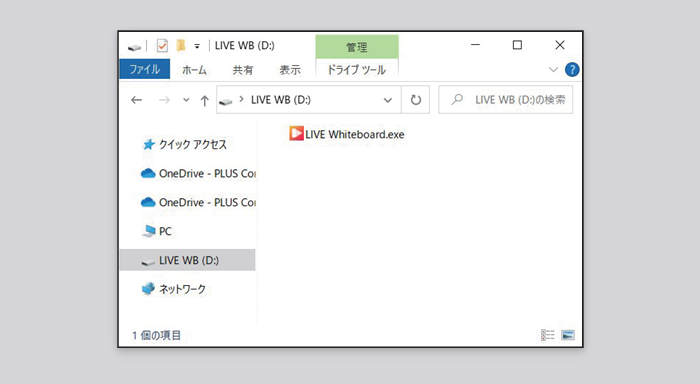Go forward with the right arrow
The height and width of the screenshot is (384, 700).
(x=164, y=100)
